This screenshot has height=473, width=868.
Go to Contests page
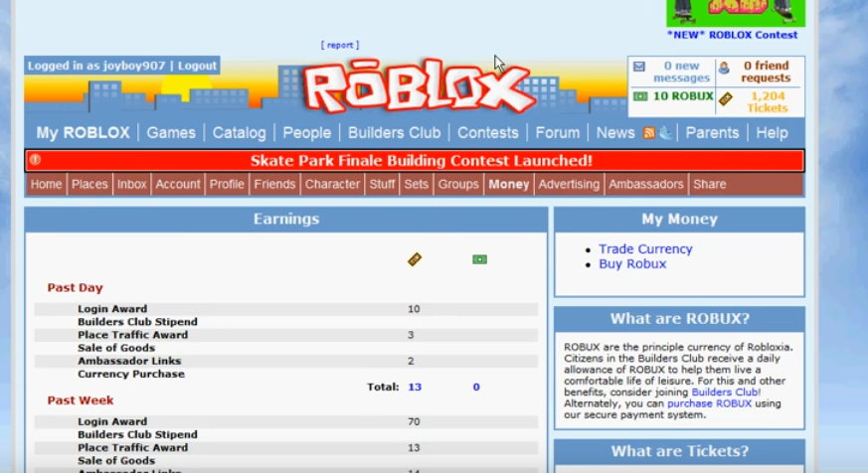click(x=488, y=133)
